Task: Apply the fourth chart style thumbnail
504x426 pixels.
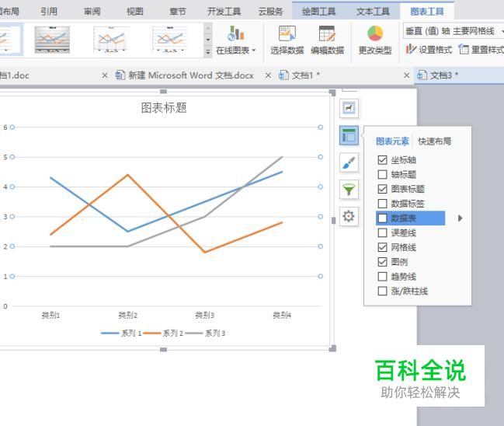Action: 170,40
